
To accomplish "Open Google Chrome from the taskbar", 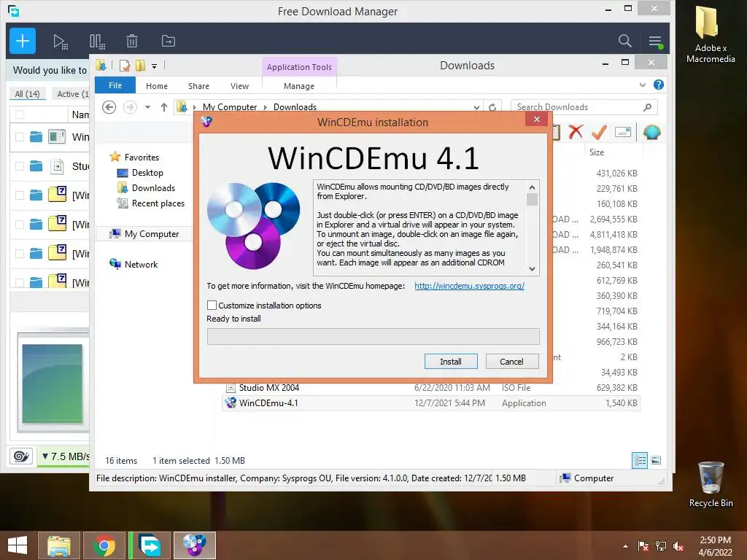I will click(104, 545).
